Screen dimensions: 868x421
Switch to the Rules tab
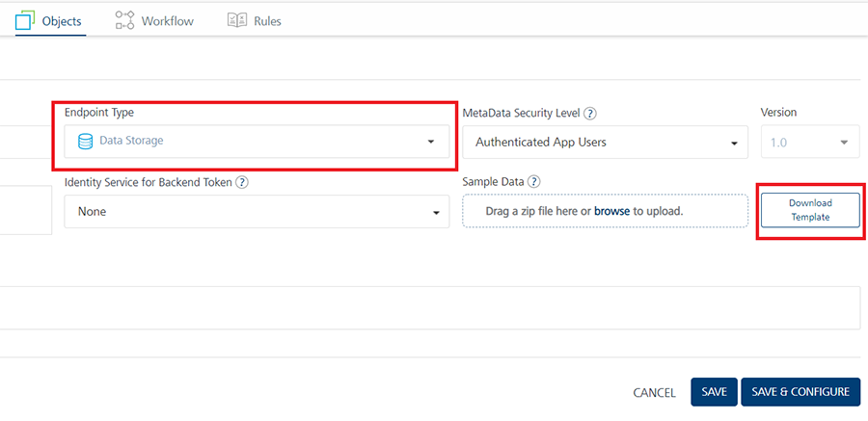[267, 20]
